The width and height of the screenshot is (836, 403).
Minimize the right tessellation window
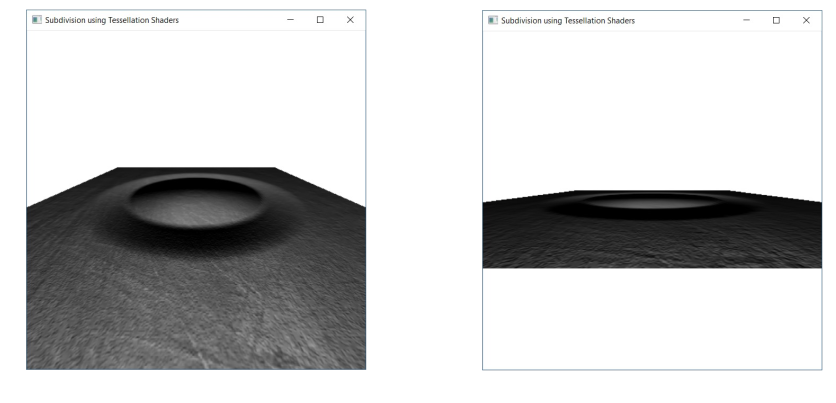coord(746,20)
